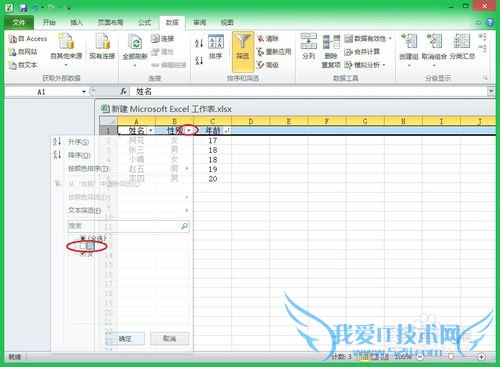Screen dimensions: 500x367
Task: Check the 男 checkbox in filter list
Action: point(83,246)
